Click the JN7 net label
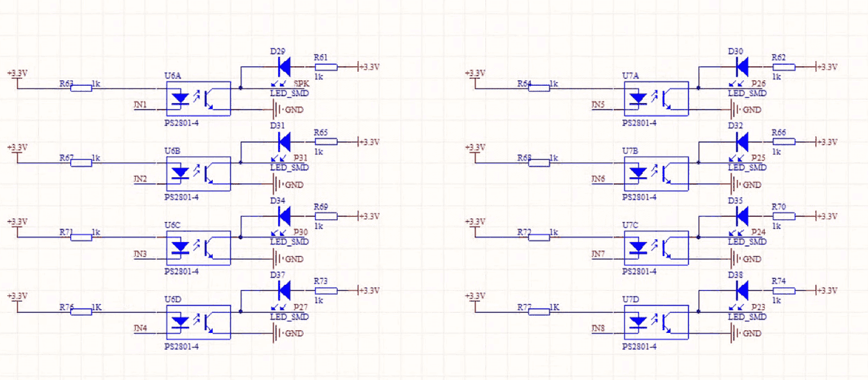Viewport: 868px width, 380px height. point(598,254)
